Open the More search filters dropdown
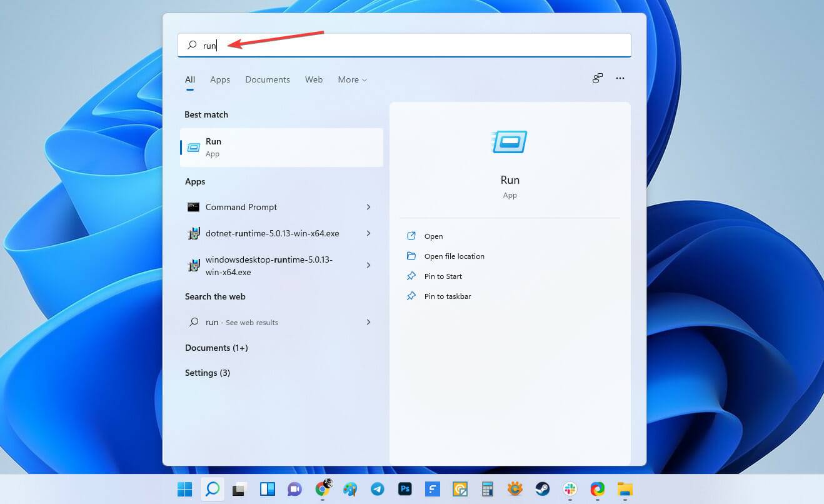 [352, 79]
